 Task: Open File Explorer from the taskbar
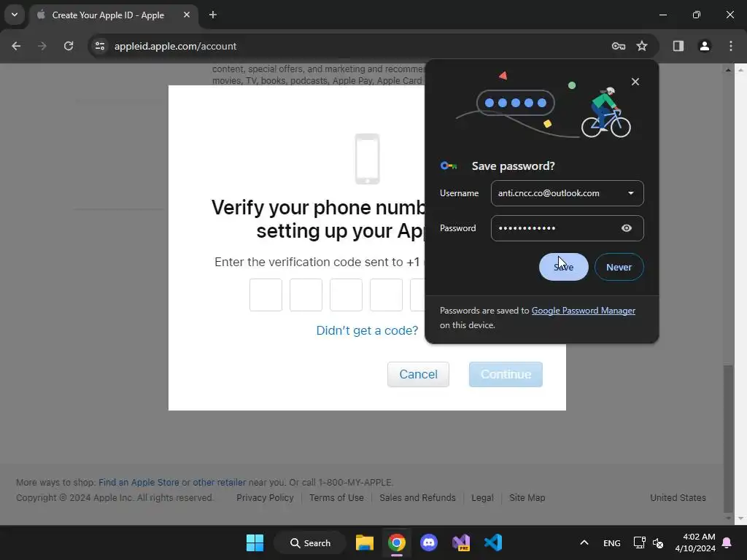coord(365,542)
